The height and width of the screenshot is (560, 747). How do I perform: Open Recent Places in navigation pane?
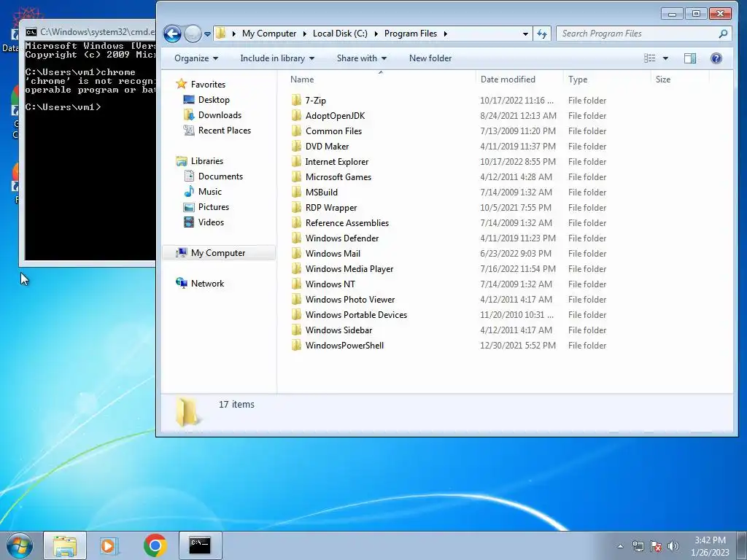tap(225, 130)
